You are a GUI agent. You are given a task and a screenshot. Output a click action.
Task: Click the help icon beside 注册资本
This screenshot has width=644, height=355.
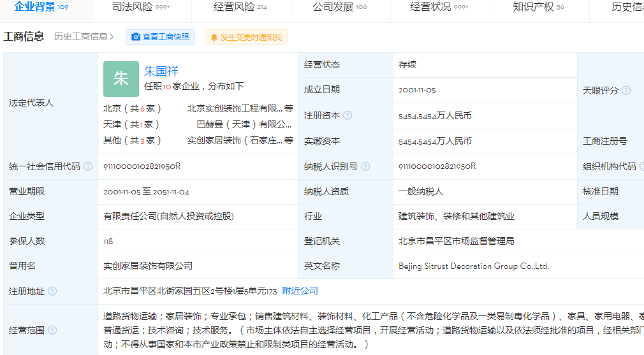tap(348, 115)
